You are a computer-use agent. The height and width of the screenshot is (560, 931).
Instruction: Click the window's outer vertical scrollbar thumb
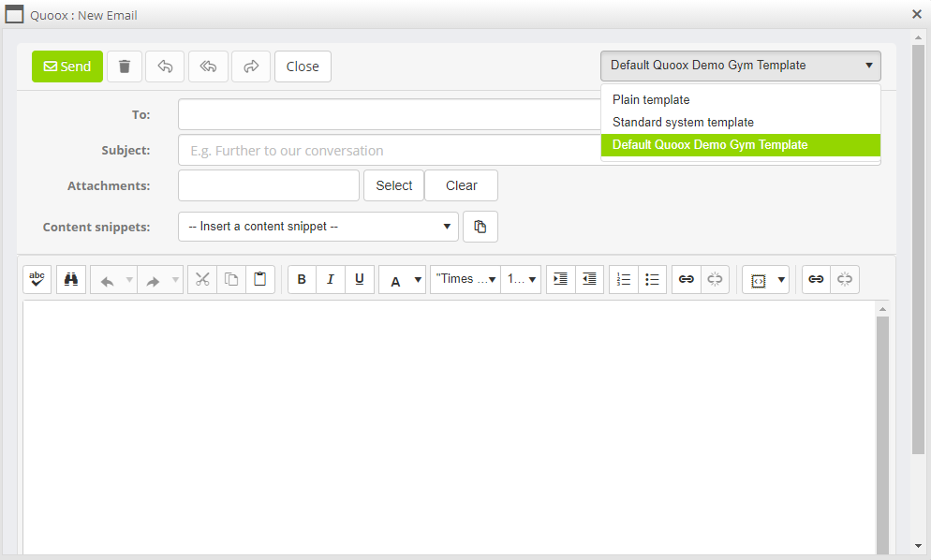pyautogui.click(x=918, y=249)
